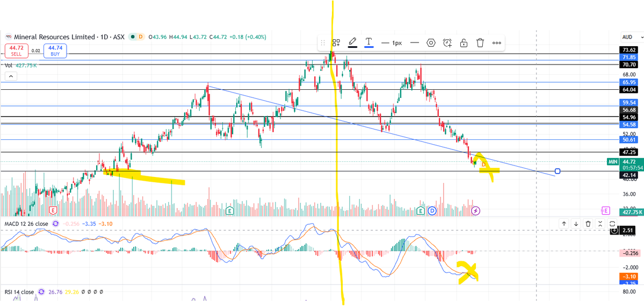This screenshot has width=644, height=306.
Task: Click the 44.74 BUY button
Action: point(55,51)
